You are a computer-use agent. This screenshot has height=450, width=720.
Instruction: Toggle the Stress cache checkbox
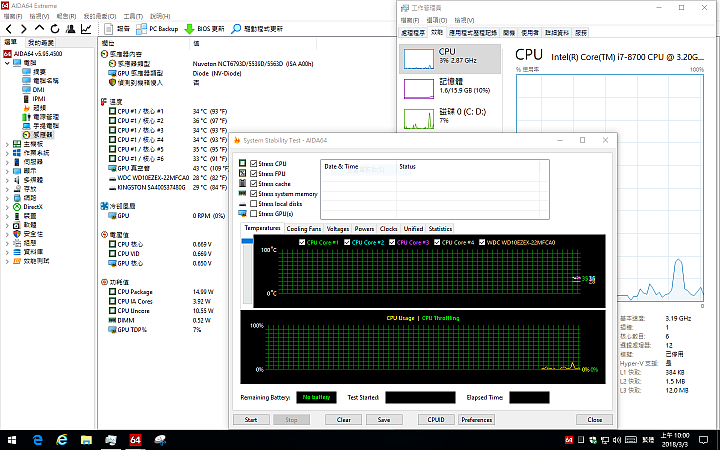[253, 184]
